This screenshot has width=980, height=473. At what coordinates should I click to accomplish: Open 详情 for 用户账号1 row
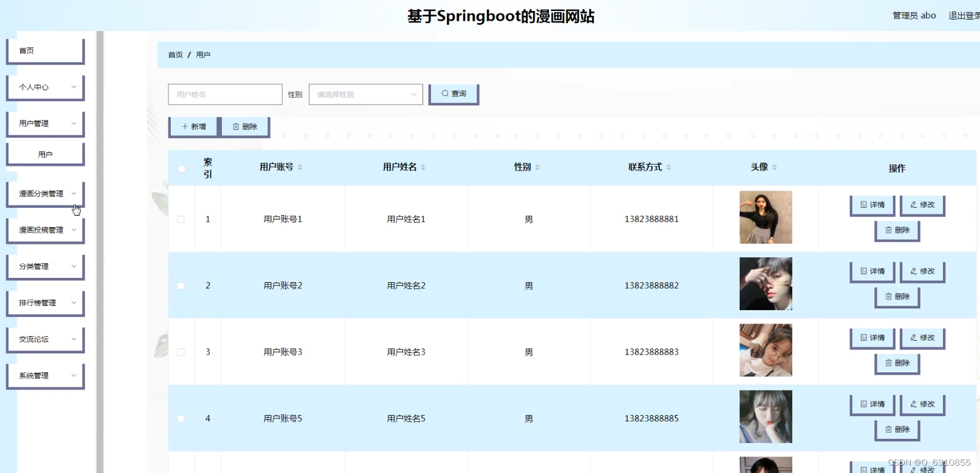click(x=872, y=205)
